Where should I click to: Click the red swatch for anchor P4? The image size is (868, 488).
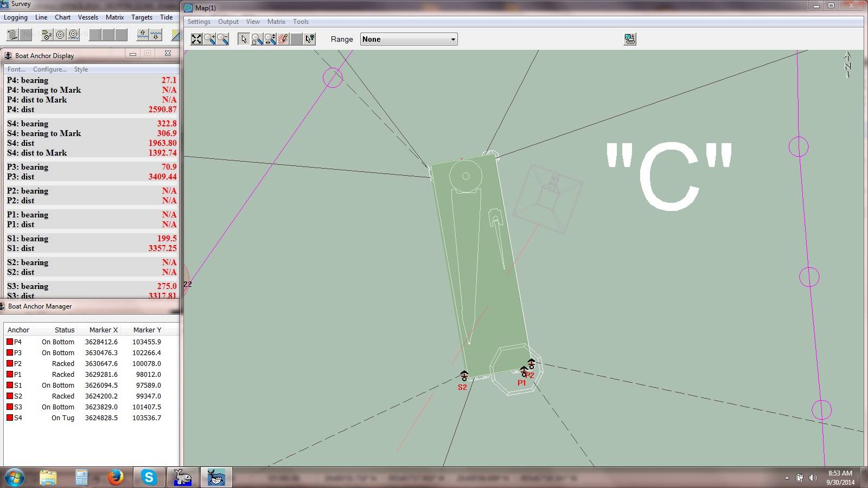click(x=10, y=342)
